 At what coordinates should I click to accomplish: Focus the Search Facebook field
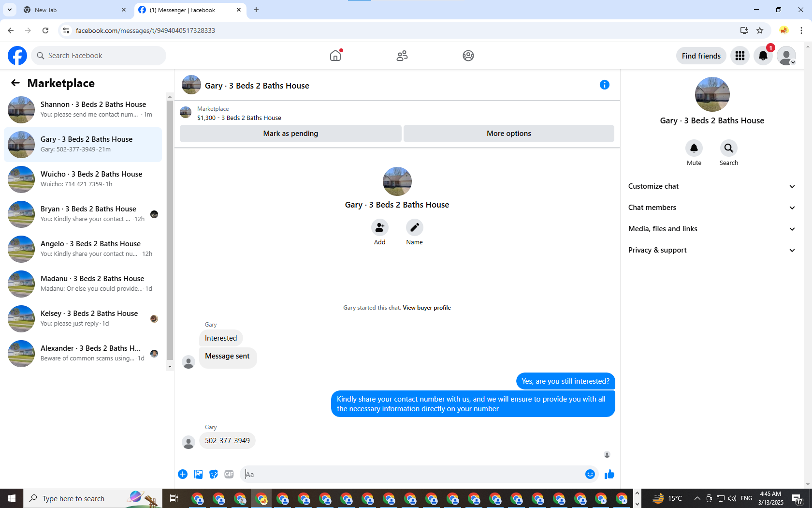[x=99, y=56]
